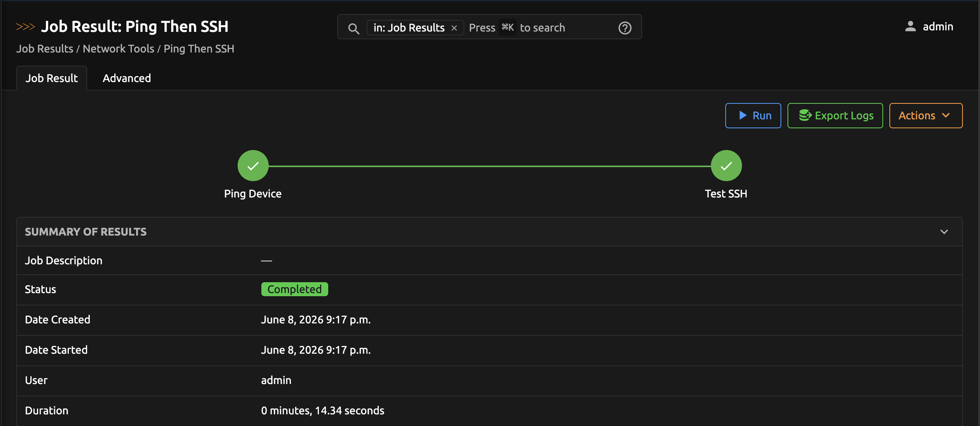Open the Actions dropdown menu
Image resolution: width=980 pixels, height=426 pixels.
pos(926,115)
